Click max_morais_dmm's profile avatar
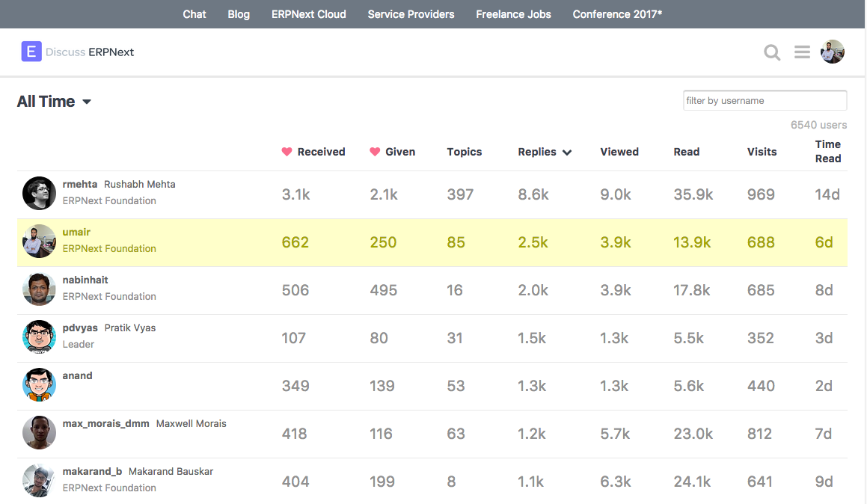The image size is (867, 504). [39, 433]
